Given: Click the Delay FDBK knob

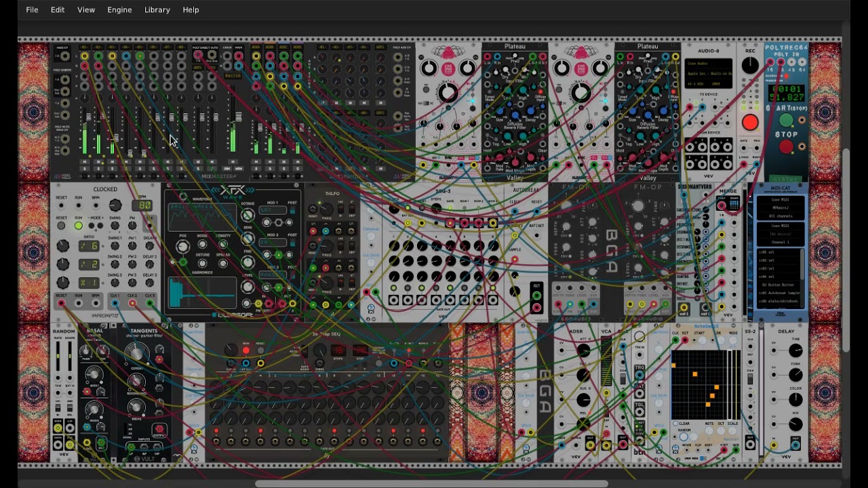Looking at the screenshot, I should [x=795, y=375].
